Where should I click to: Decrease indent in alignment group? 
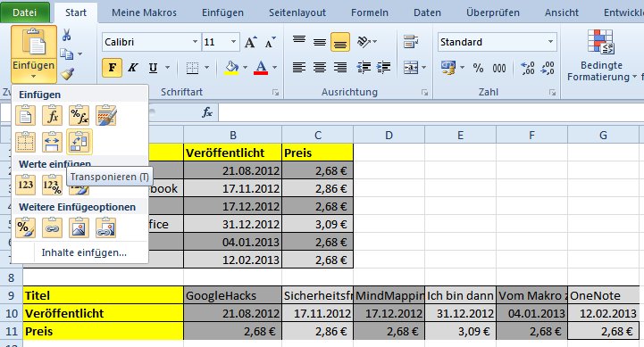tap(364, 67)
